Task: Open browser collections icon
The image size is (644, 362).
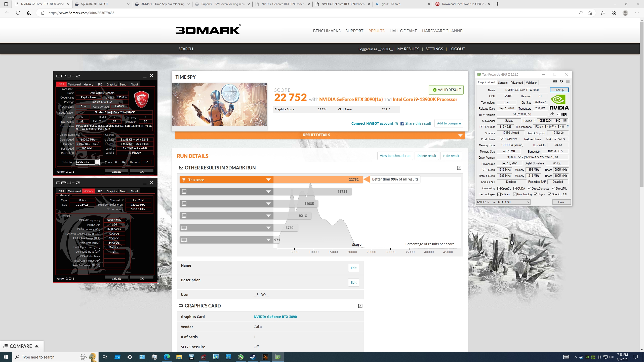Action: tap(614, 13)
